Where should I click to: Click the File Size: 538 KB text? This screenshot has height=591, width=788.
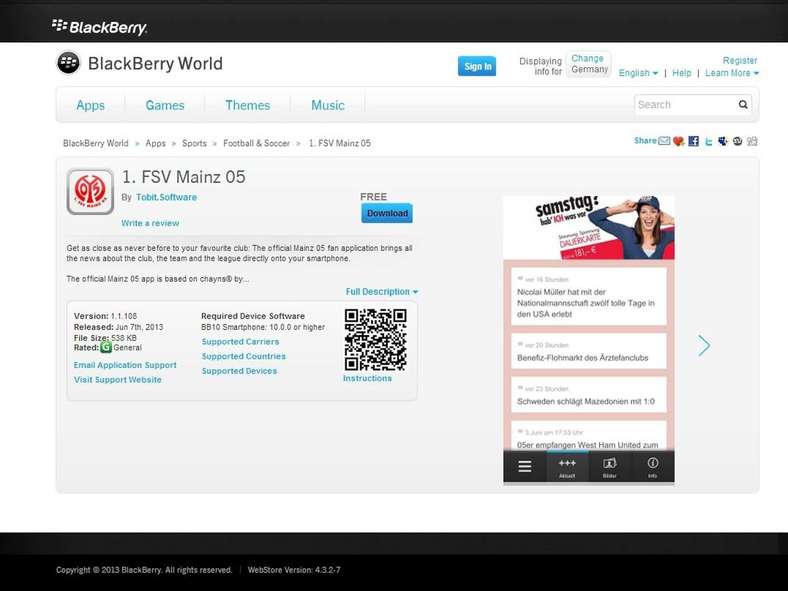click(x=105, y=338)
